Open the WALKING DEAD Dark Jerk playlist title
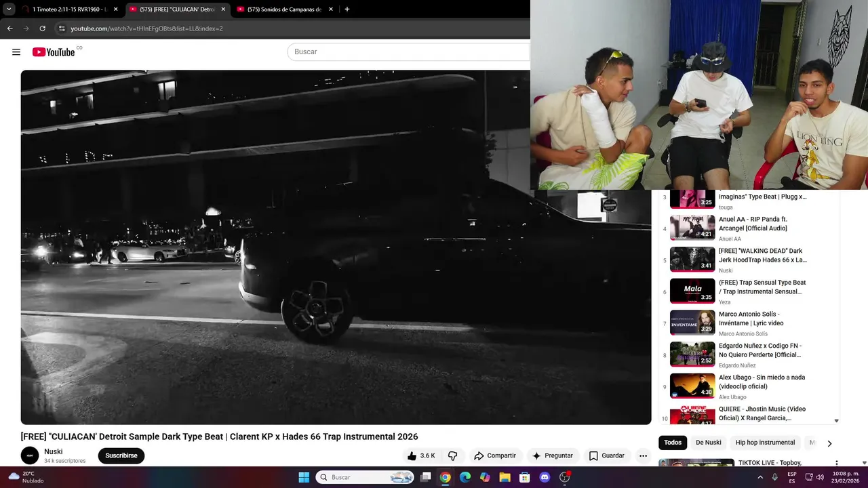 pyautogui.click(x=763, y=256)
